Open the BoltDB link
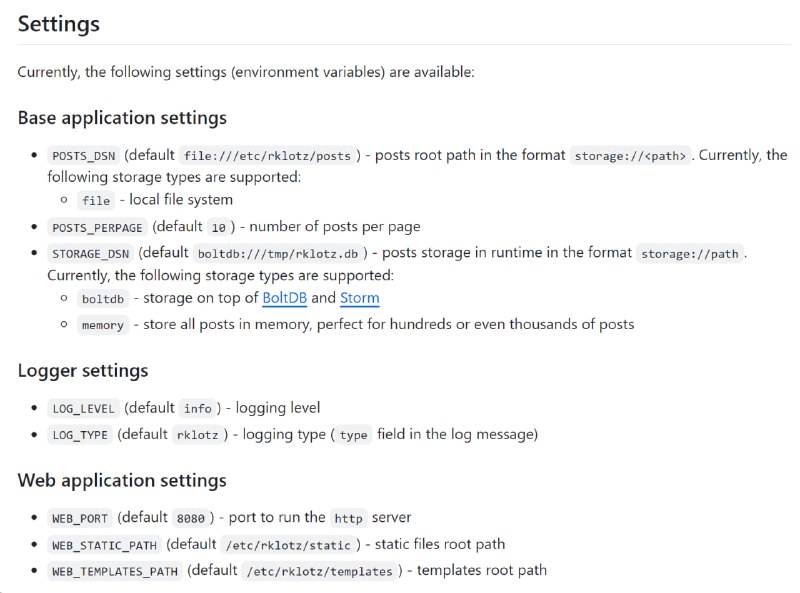The width and height of the screenshot is (800, 593). (x=284, y=298)
